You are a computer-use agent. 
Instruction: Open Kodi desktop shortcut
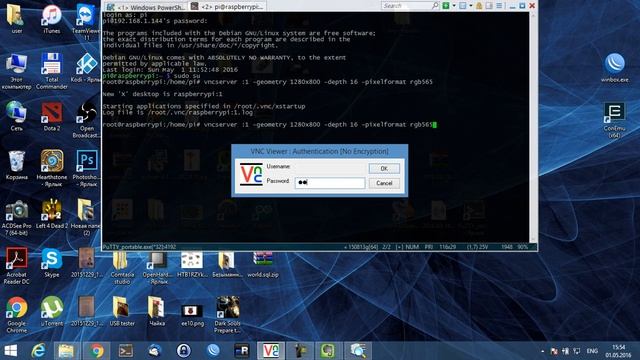[x=86, y=67]
